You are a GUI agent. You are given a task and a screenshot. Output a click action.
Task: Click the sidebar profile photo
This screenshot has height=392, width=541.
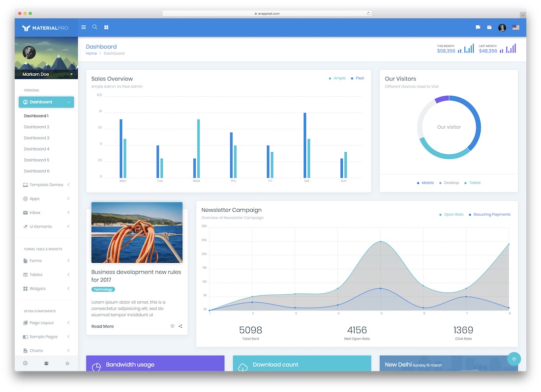(x=29, y=53)
